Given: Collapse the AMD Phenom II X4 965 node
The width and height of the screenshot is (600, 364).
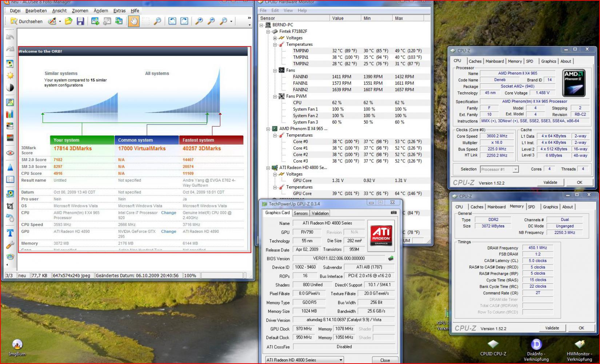Looking at the screenshot, I should pos(268,129).
